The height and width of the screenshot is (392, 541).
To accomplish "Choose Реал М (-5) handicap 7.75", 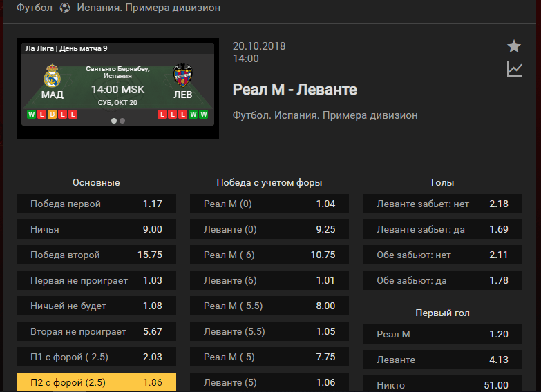I will 269,357.
